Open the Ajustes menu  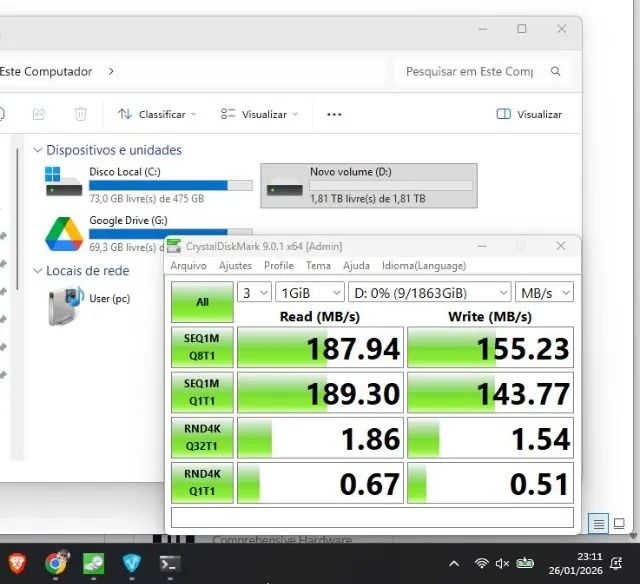[x=235, y=266]
